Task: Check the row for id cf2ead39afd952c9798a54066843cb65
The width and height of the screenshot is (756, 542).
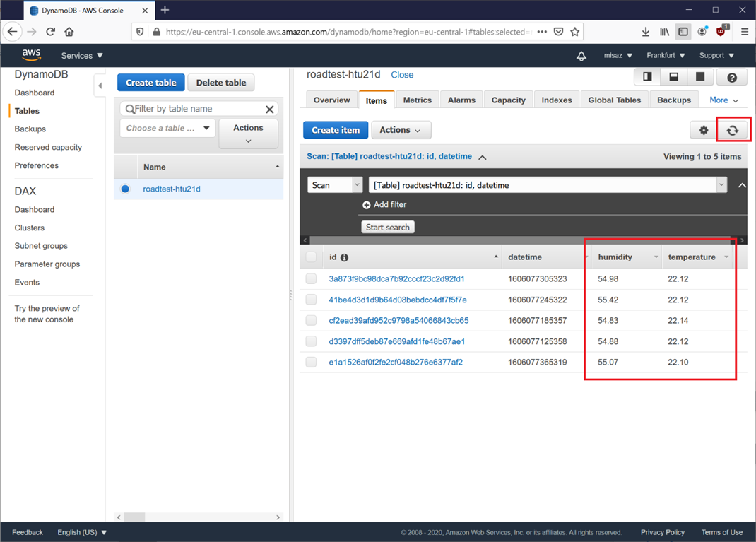Action: [x=311, y=321]
